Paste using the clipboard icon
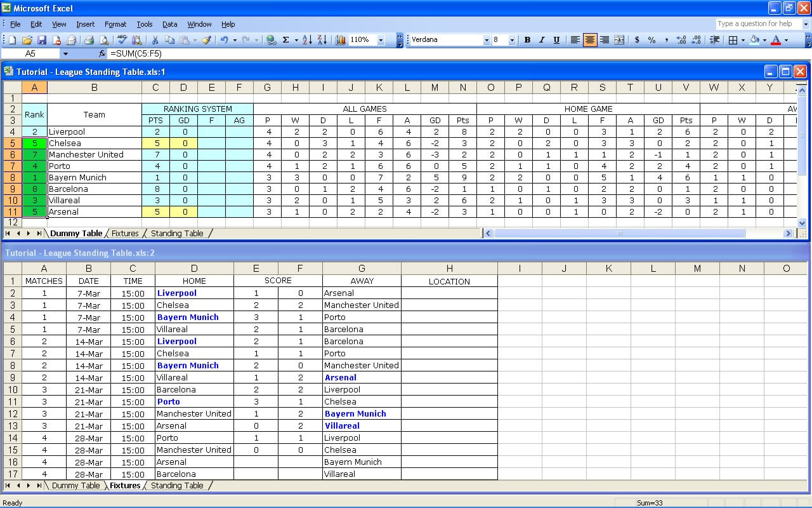 (x=185, y=40)
